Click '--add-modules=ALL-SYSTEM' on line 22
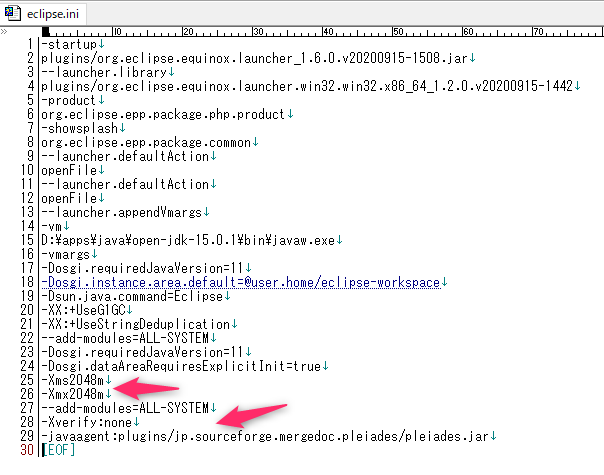The width and height of the screenshot is (604, 475). (125, 338)
